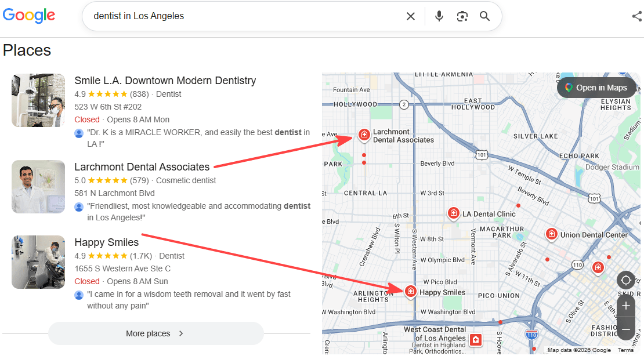Click the address 581 N Larchmont Blvd
The width and height of the screenshot is (644, 363).
(x=115, y=193)
